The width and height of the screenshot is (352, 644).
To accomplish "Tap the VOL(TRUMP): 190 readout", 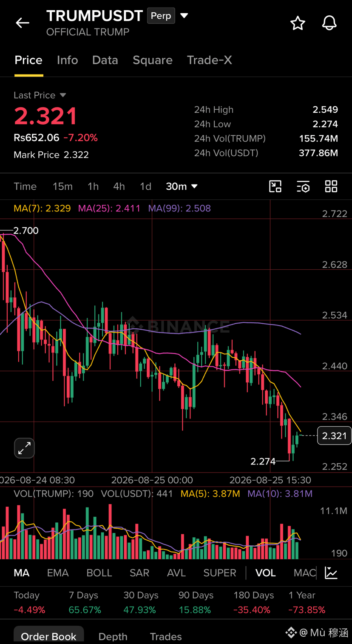I will pyautogui.click(x=54, y=494).
